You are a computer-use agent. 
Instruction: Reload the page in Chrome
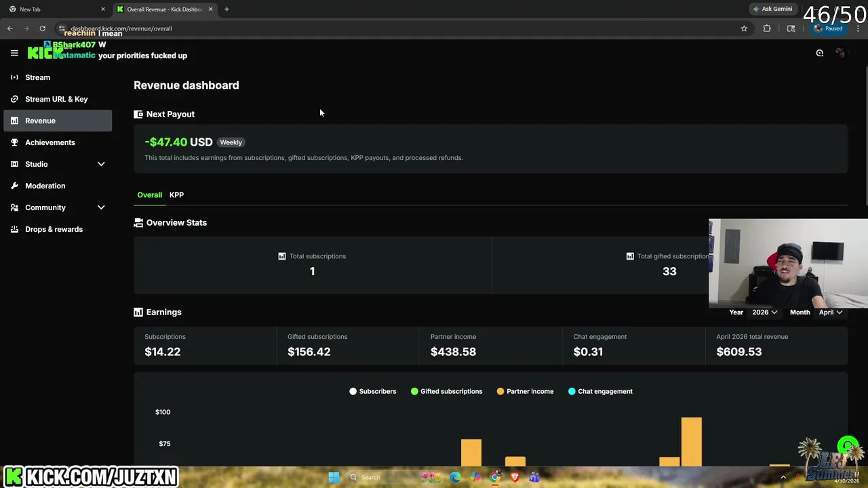(x=42, y=28)
